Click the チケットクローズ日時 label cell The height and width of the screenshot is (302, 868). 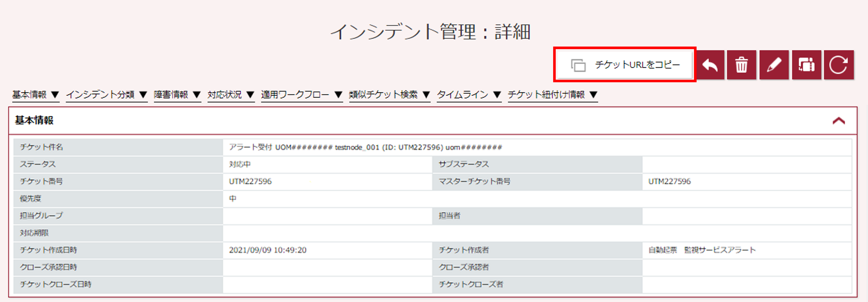[118, 284]
